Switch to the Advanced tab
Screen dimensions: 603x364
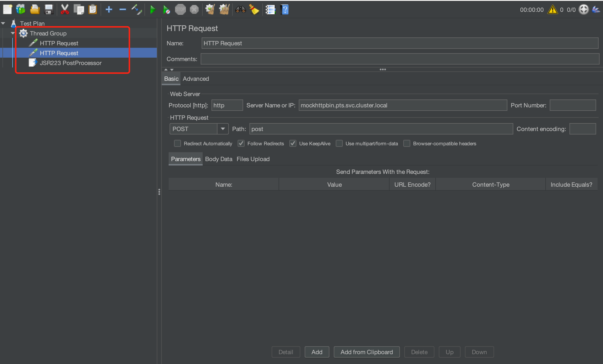196,79
